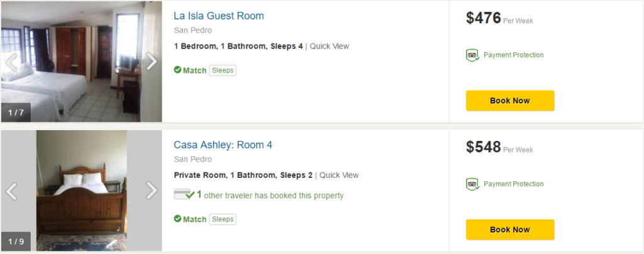Click Payment Protection icon for $476 listing
Screen dimensions: 644x254
pos(472,55)
